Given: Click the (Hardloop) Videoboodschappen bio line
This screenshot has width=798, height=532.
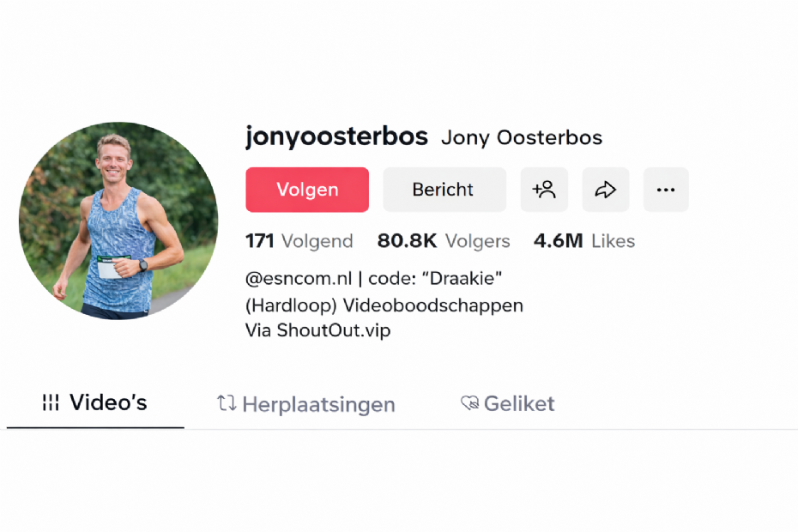Looking at the screenshot, I should 384,305.
